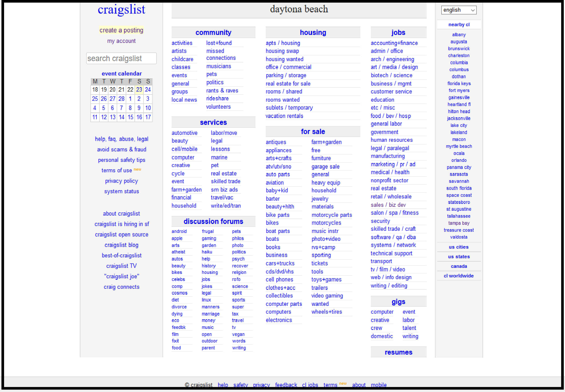Open the for sale section header
The image size is (565, 392).
[x=313, y=132]
